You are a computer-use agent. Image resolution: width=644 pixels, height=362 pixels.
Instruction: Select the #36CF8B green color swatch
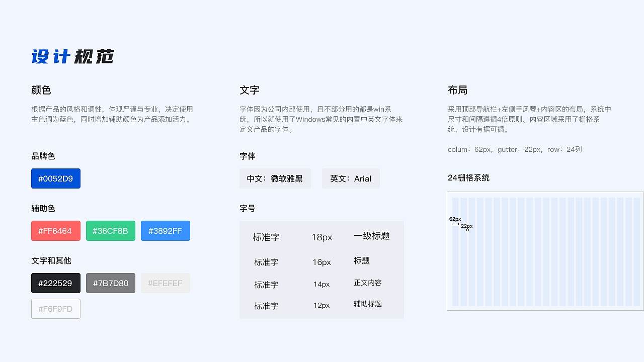pyautogui.click(x=110, y=231)
